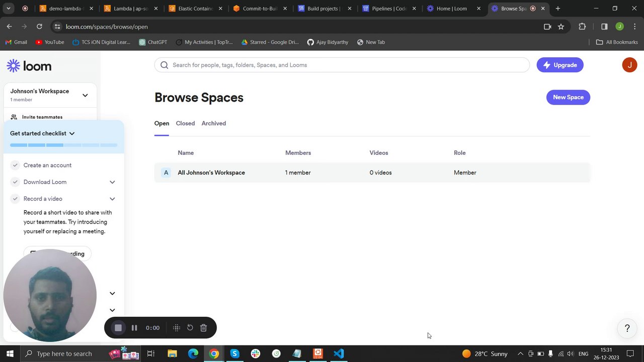Open the Chrome tab search chevron
Screen dimensions: 644x362
pos(9,9)
